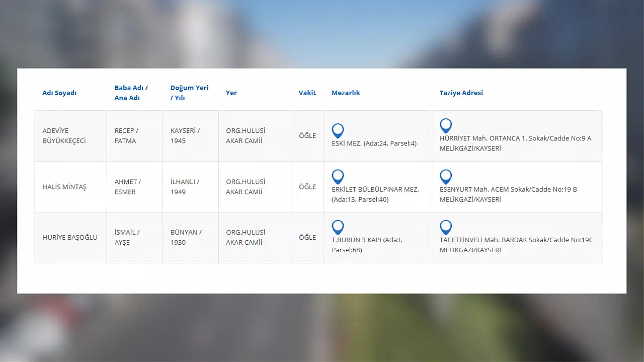This screenshot has width=644, height=362.
Task: Click map pin for ERKİLET BÜLBÜLPINAR cemetery
Action: tap(338, 177)
